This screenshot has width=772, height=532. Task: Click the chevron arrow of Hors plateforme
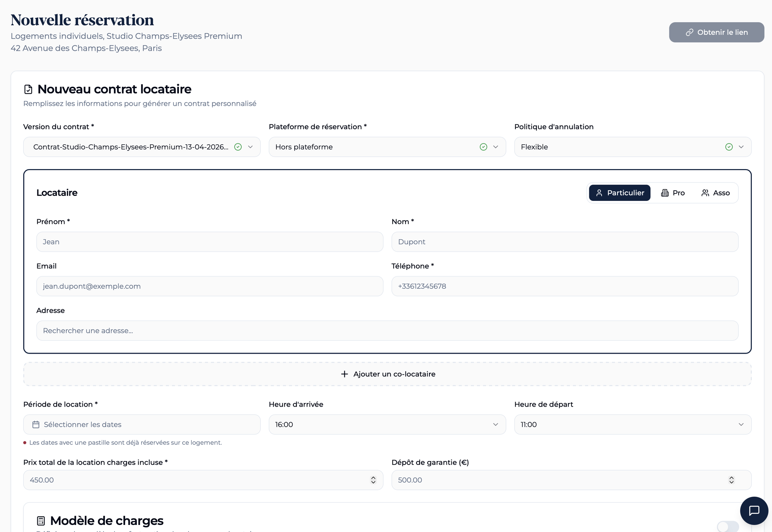496,147
